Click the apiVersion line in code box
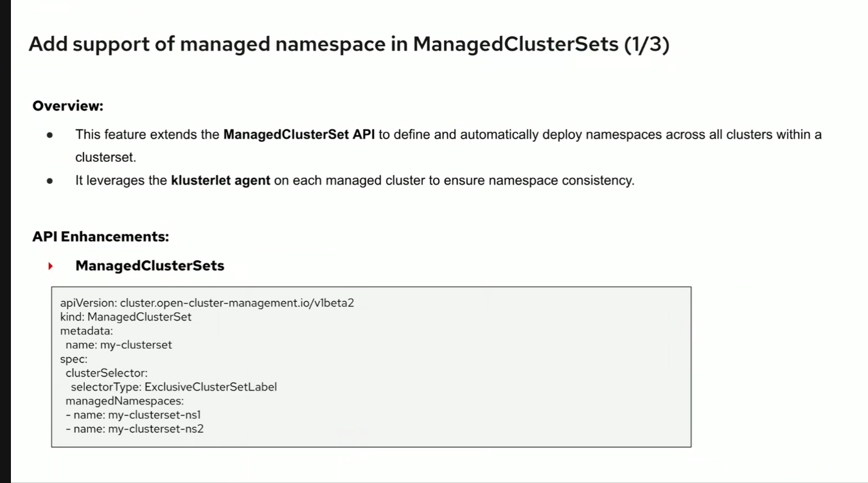The image size is (868, 483). coord(206,303)
